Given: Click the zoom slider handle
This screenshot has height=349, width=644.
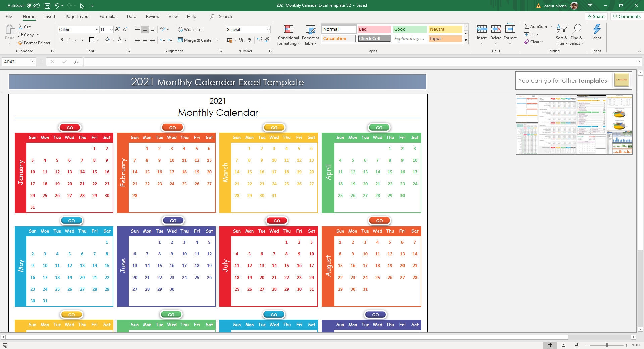Looking at the screenshot, I should (607, 345).
